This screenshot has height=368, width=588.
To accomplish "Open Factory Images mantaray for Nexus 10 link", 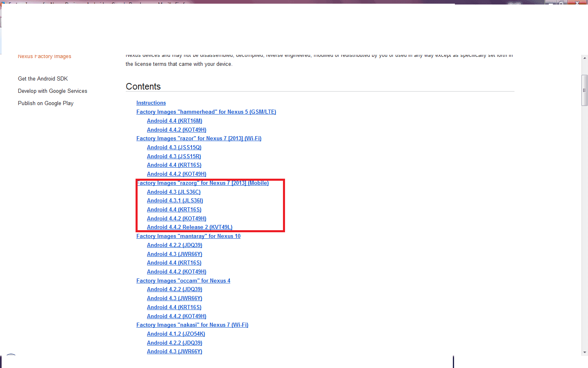I will 189,236.
